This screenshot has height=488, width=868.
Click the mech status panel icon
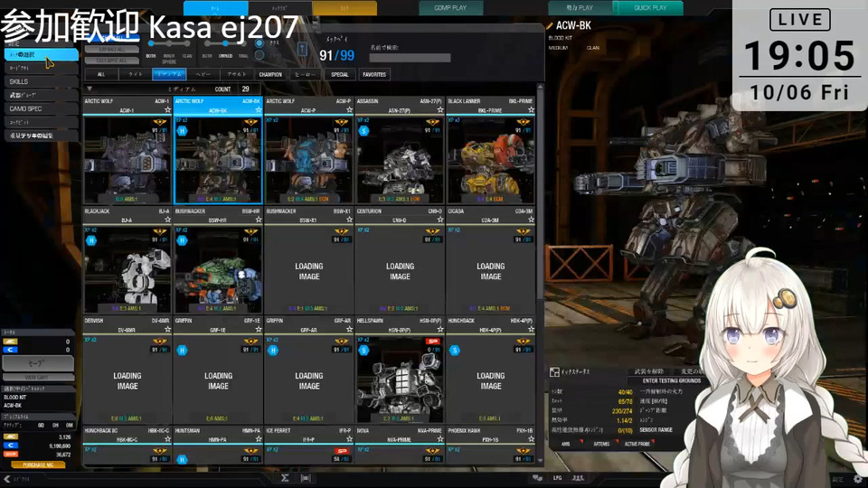pos(554,371)
